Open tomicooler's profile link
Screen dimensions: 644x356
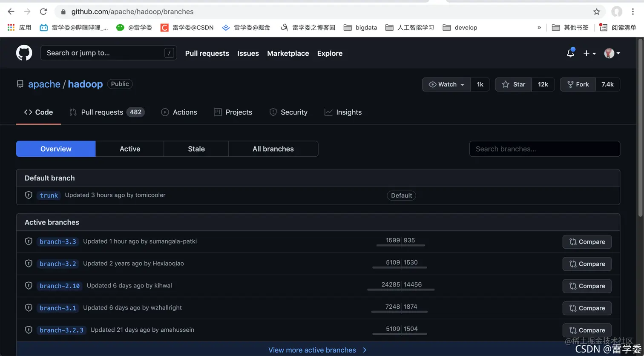click(x=150, y=195)
